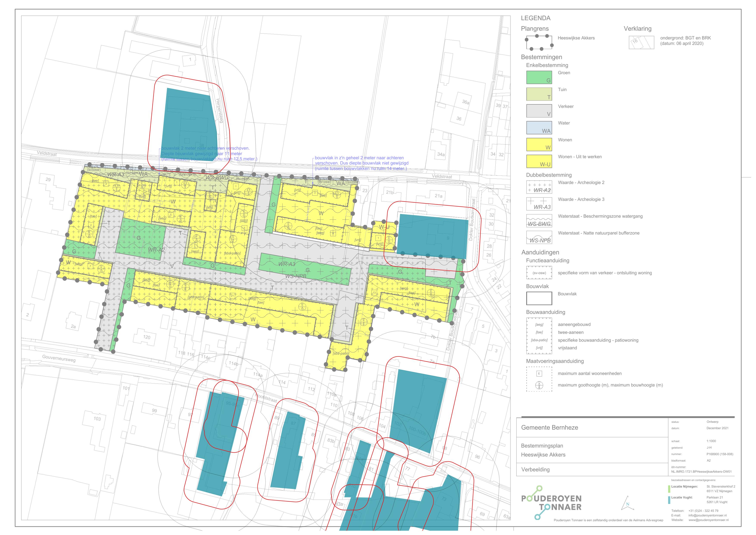Click the [tae] twee-aaneen code in legend
The height and width of the screenshot is (535, 756).
click(x=539, y=332)
